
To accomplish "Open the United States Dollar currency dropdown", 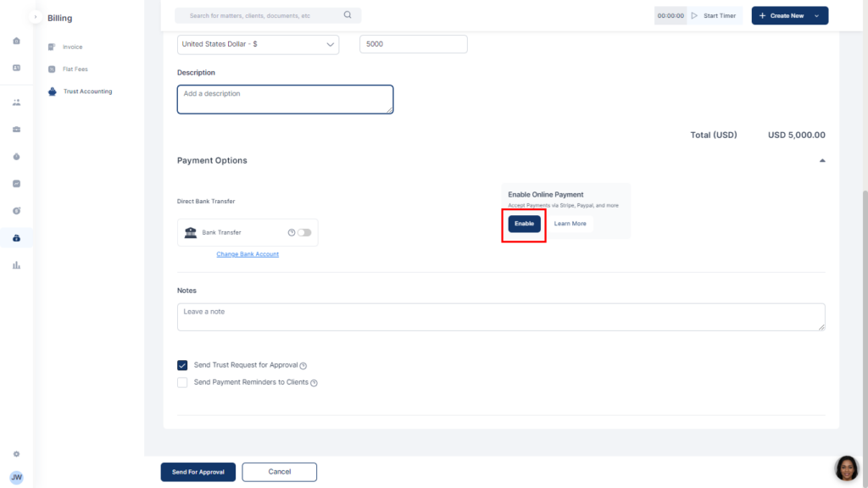I will point(258,44).
